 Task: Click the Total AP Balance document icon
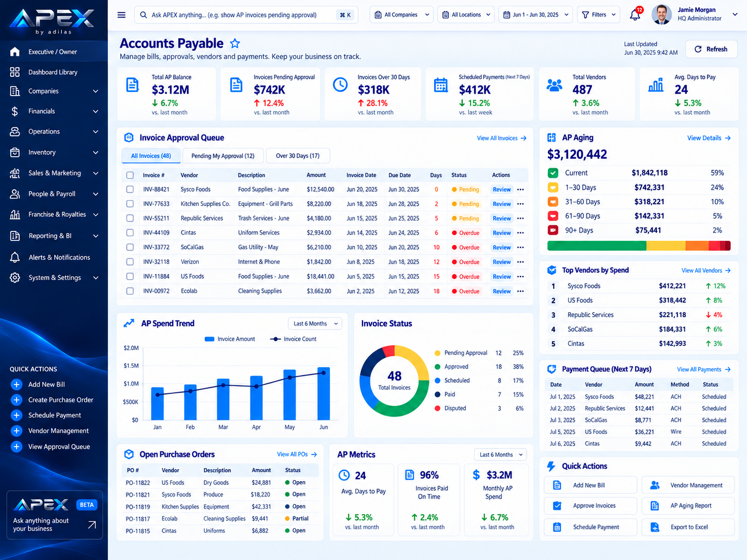(133, 85)
